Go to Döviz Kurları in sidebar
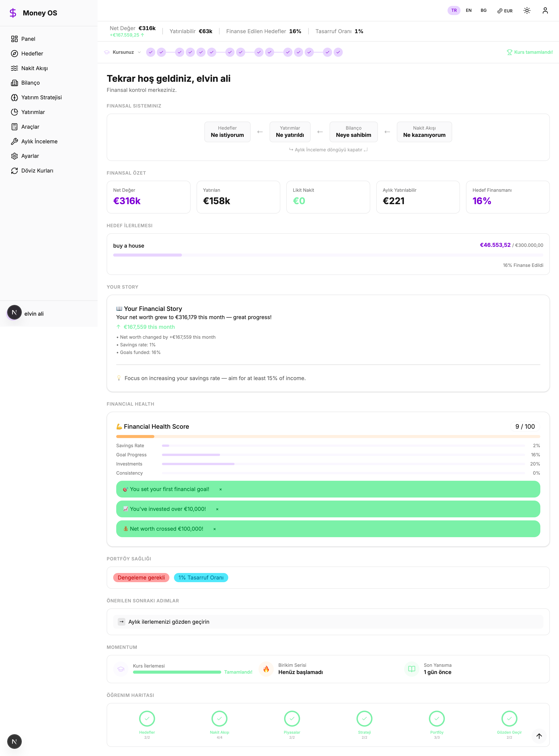The image size is (559, 756). [x=49, y=171]
